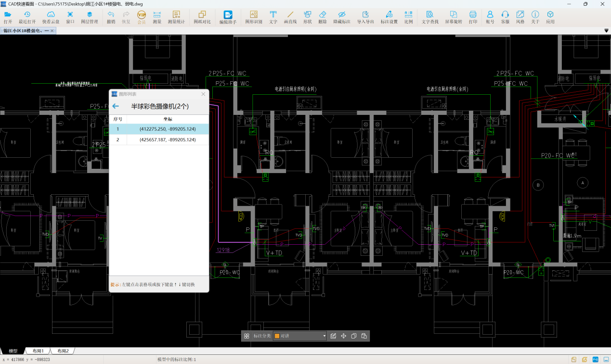Screen dimensions: 611x364
Task: Click the edit annotation pencil icon
Action: click(333, 336)
